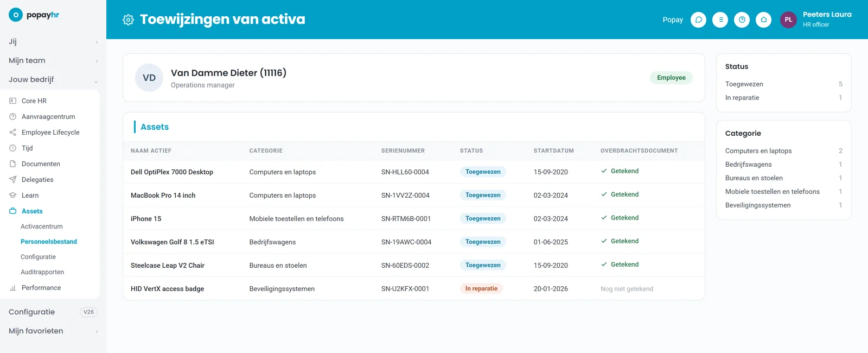
Task: Click the Core HR sidebar icon
Action: tap(13, 101)
